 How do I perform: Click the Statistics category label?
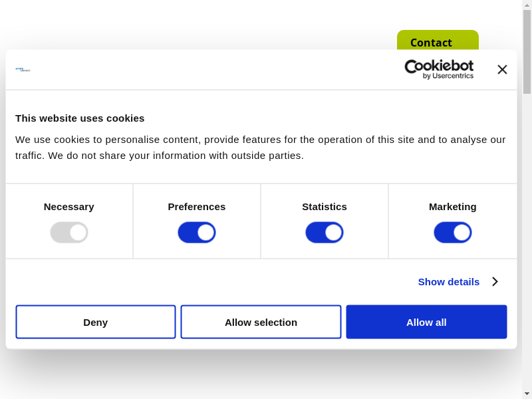click(x=325, y=206)
